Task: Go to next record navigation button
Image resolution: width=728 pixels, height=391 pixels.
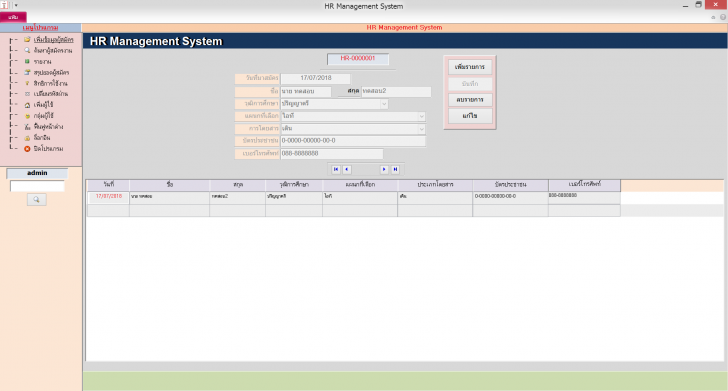Action: 384,169
